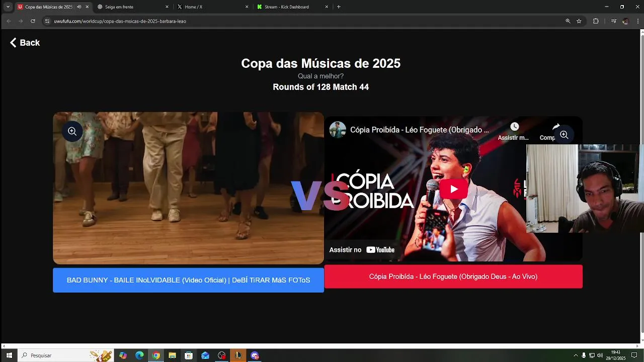
Task: Open the media controls playlist icon
Action: pyautogui.click(x=614, y=21)
